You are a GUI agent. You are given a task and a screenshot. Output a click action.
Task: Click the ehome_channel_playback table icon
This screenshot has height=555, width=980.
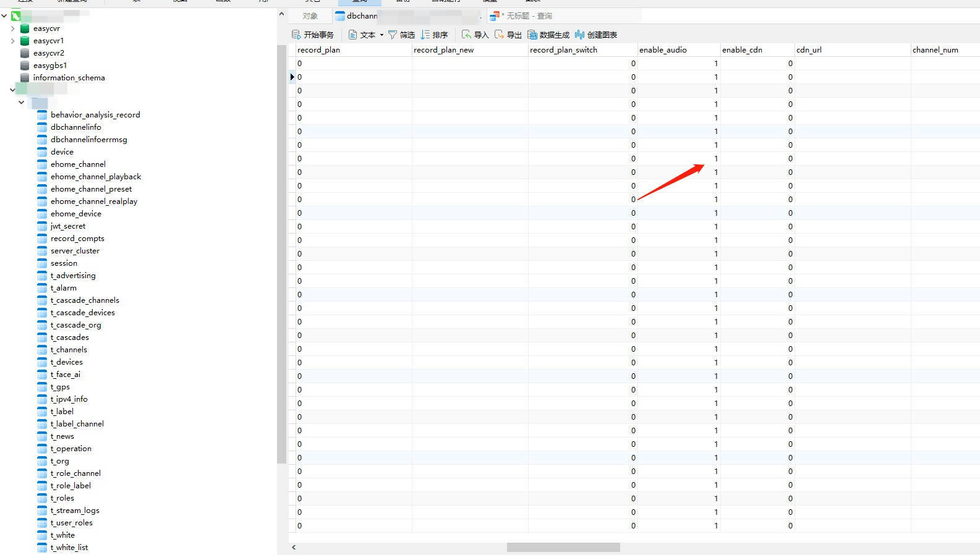pos(42,177)
